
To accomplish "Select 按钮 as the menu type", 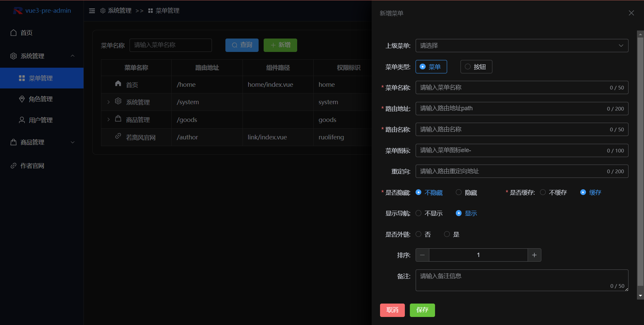I will (476, 67).
